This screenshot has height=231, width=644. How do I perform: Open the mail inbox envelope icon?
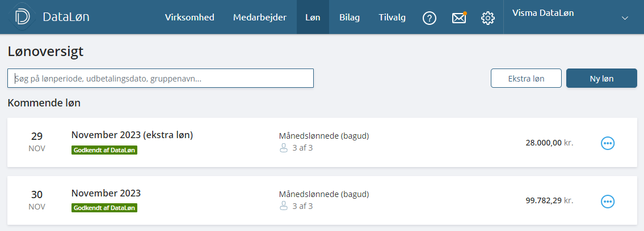(459, 18)
